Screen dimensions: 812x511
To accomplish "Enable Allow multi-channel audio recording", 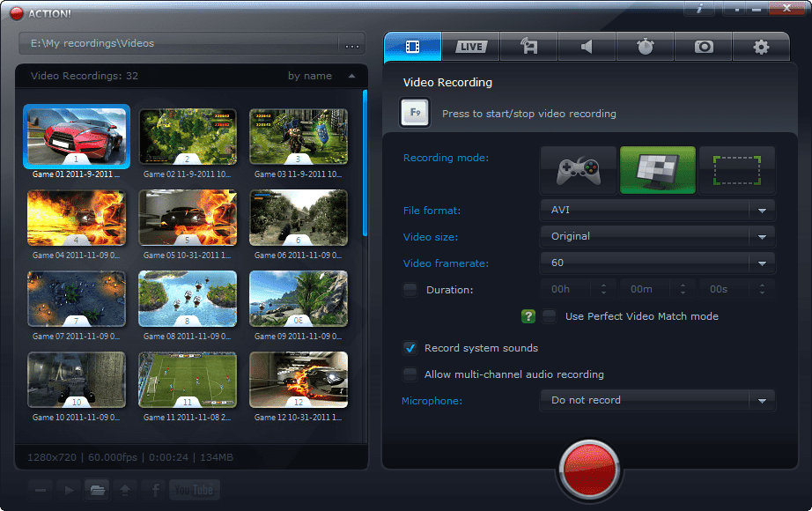I will click(410, 374).
